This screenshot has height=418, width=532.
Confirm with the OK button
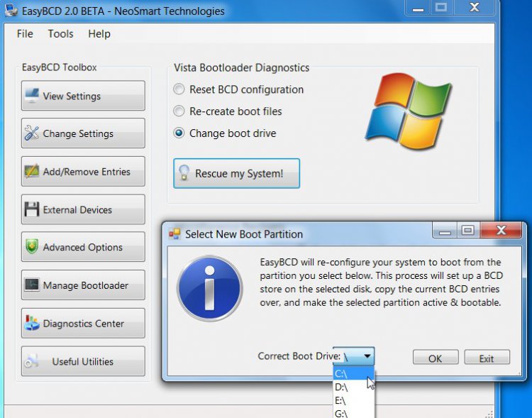coord(436,358)
